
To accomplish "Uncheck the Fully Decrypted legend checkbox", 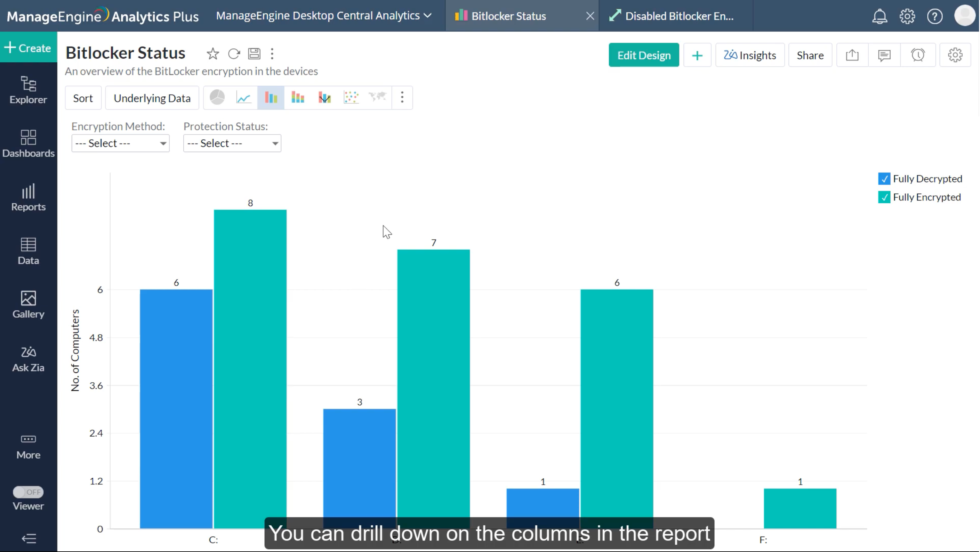I will click(884, 179).
